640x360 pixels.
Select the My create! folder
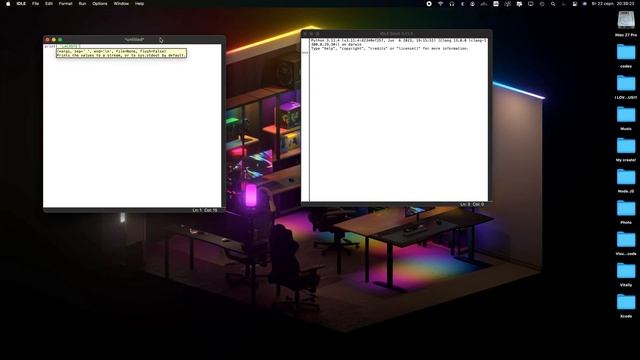(626, 146)
